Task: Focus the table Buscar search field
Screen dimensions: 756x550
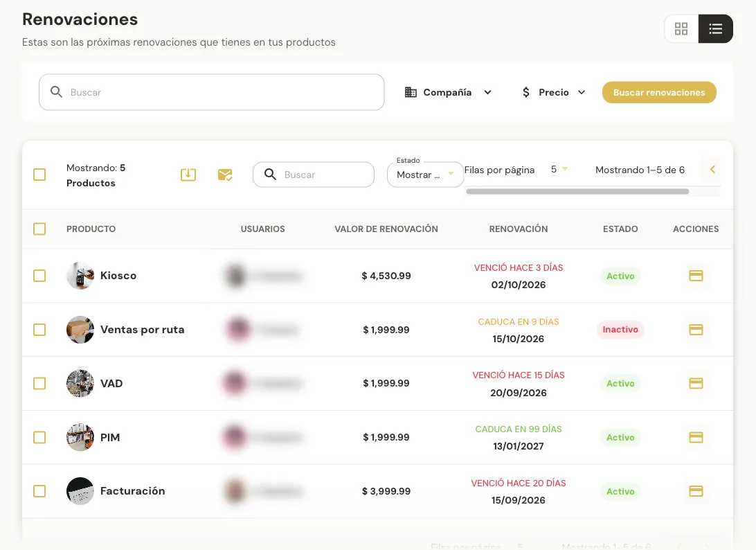Action: click(314, 175)
